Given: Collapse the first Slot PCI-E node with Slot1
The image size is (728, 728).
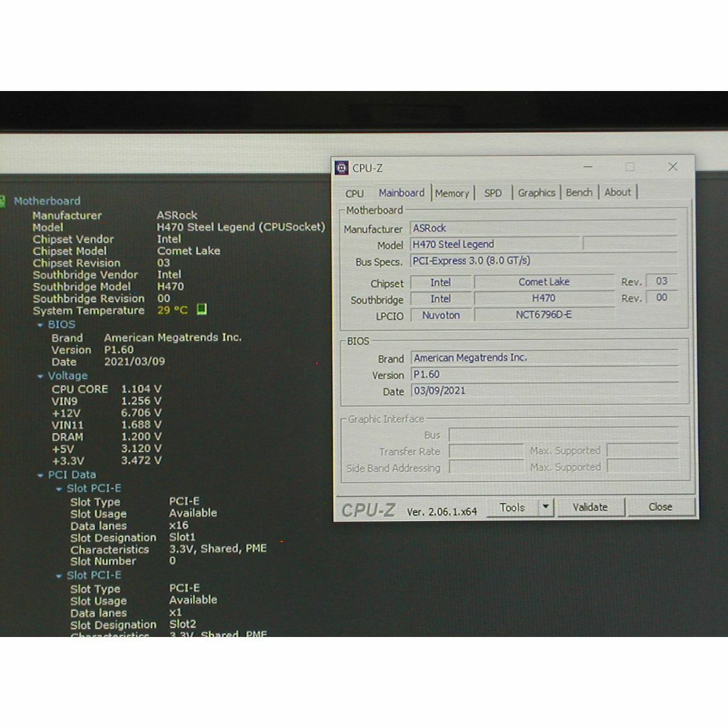Looking at the screenshot, I should click(59, 489).
